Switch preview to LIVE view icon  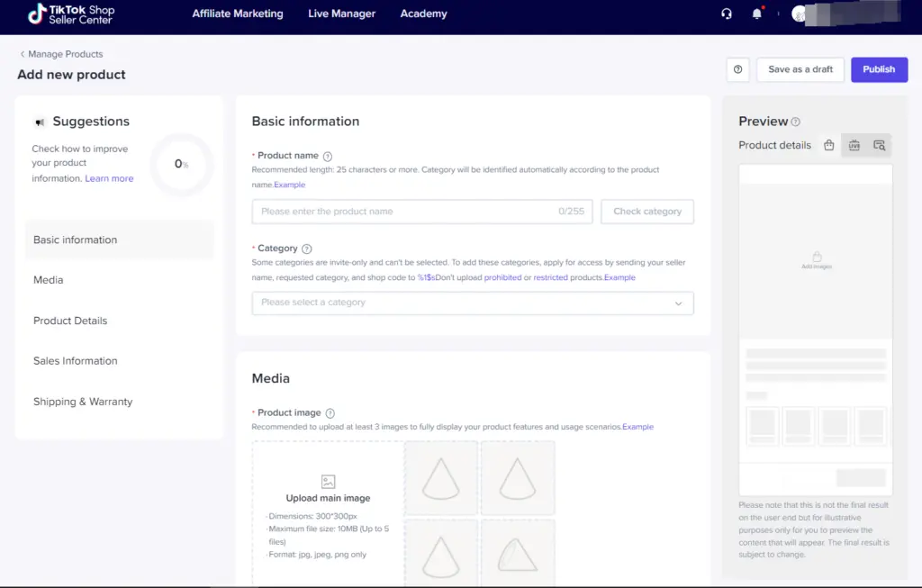click(x=854, y=145)
